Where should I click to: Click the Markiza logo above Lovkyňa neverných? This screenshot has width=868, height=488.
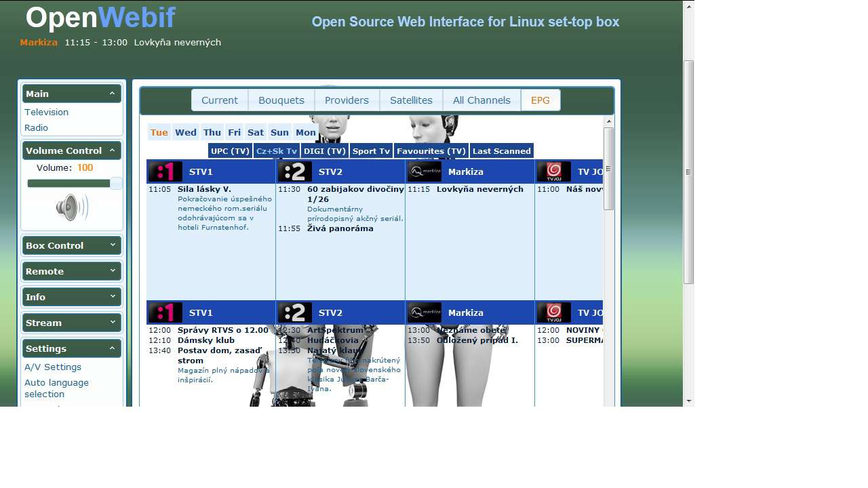425,171
